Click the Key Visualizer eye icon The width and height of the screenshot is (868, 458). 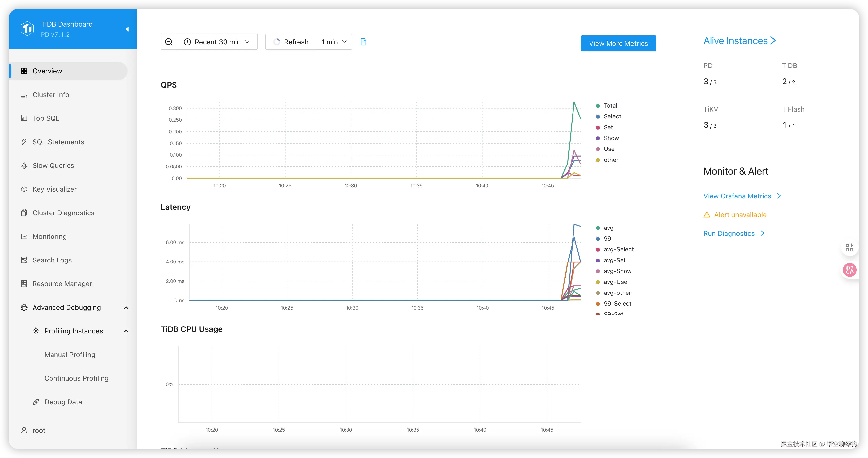24,189
